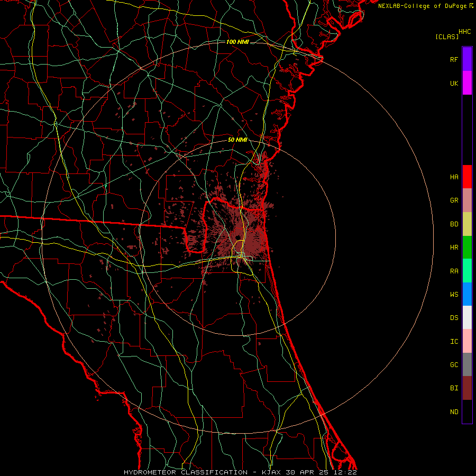The image size is (476, 476).
Task: Click the GR legend label
Action: click(454, 200)
